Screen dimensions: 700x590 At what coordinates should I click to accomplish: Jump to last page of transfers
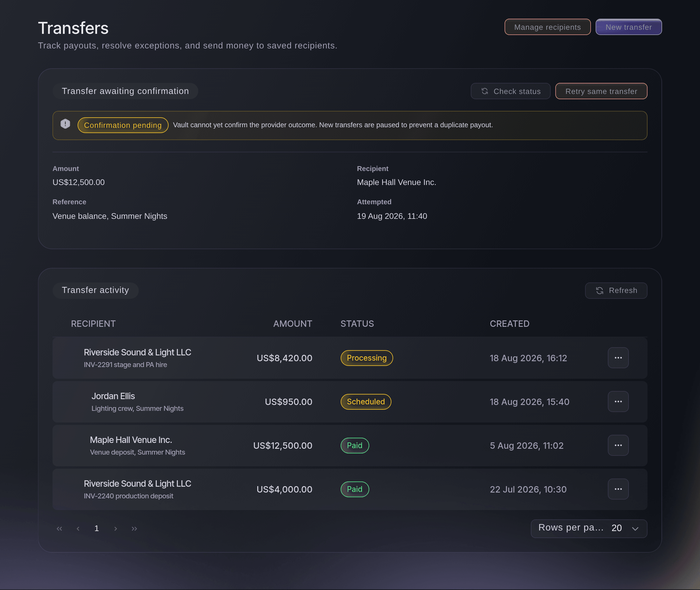click(134, 528)
